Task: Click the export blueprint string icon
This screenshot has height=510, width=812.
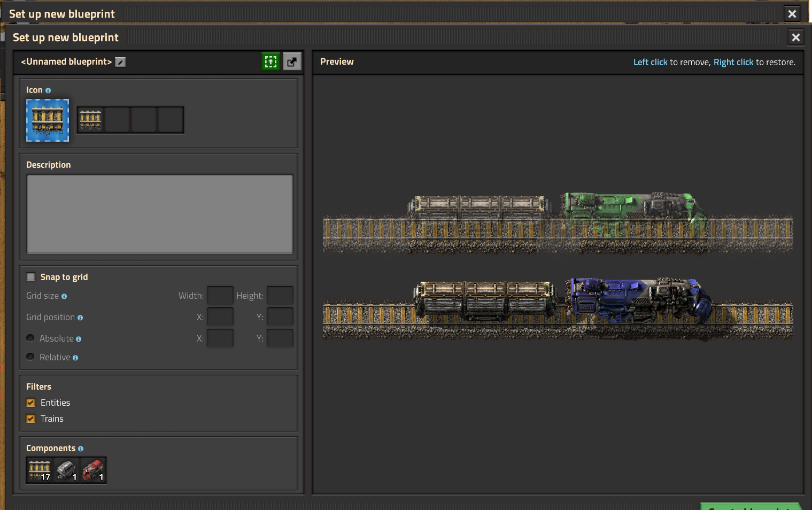Action: pyautogui.click(x=292, y=62)
